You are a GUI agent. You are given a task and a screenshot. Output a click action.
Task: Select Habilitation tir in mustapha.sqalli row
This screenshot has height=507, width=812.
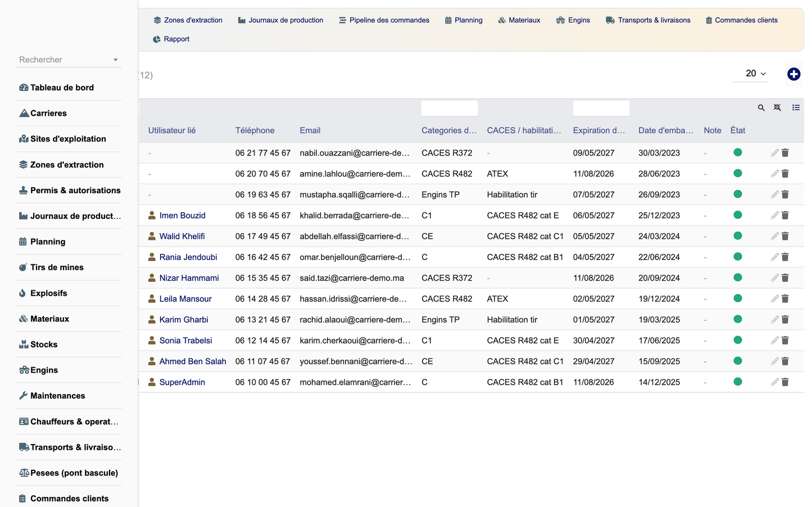(512, 194)
